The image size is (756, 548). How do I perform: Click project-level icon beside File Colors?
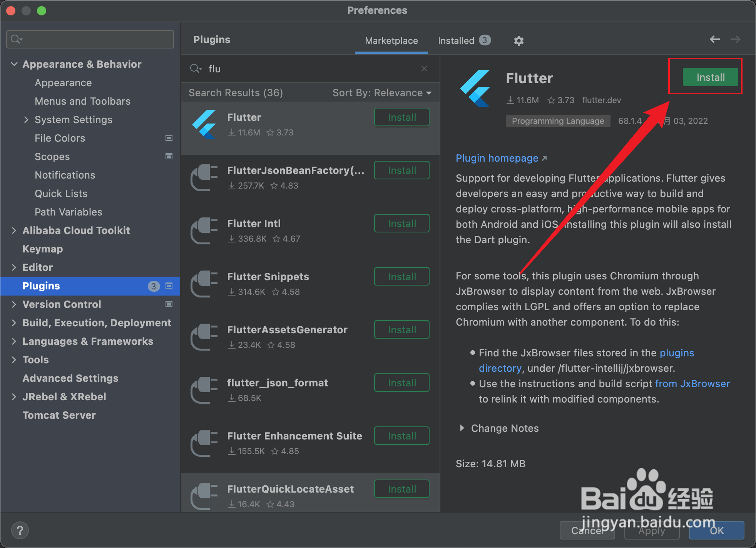(x=169, y=138)
